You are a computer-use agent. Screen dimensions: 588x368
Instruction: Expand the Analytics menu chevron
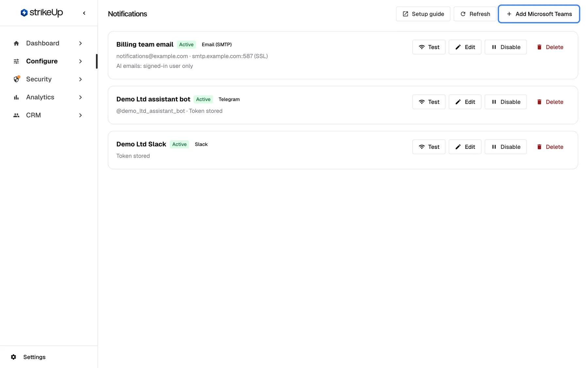click(80, 97)
